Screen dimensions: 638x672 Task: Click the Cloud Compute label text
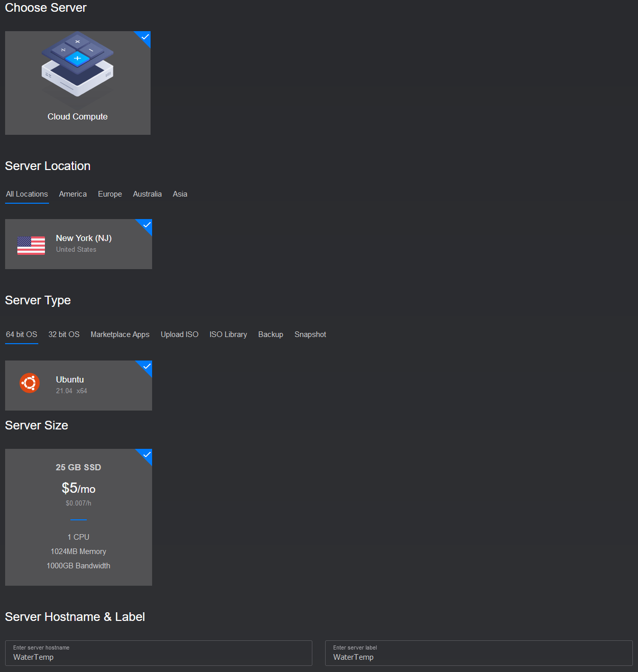point(78,116)
